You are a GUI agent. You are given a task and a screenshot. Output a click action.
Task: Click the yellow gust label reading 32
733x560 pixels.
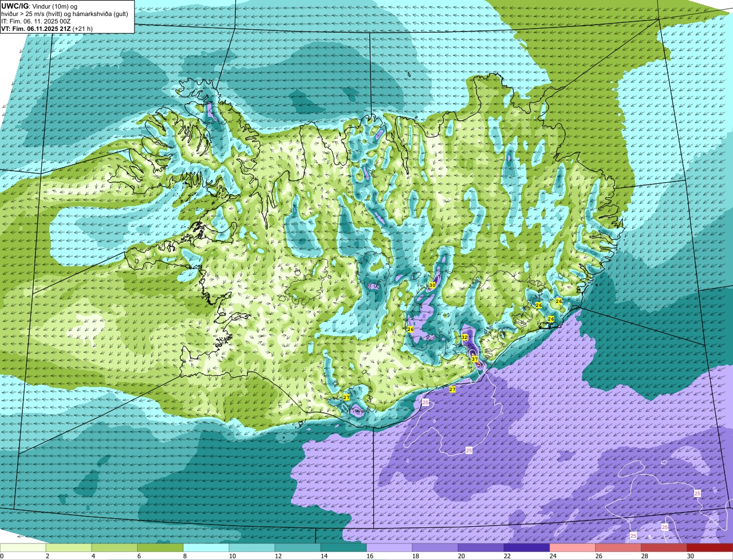pyautogui.click(x=464, y=337)
